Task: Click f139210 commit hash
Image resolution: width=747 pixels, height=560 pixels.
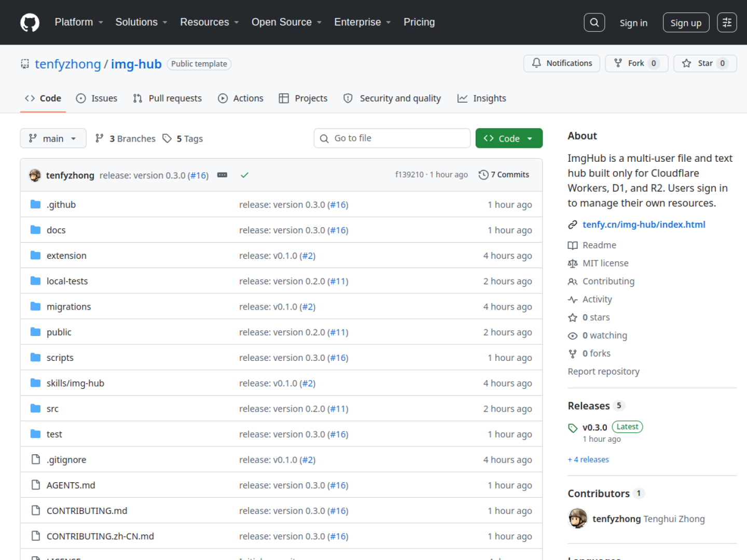Action: [x=409, y=175]
